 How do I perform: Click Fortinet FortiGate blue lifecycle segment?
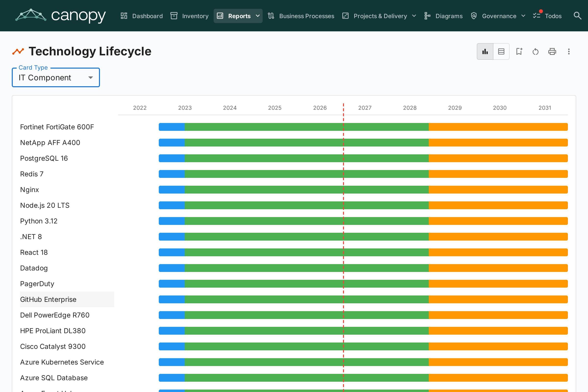click(172, 127)
